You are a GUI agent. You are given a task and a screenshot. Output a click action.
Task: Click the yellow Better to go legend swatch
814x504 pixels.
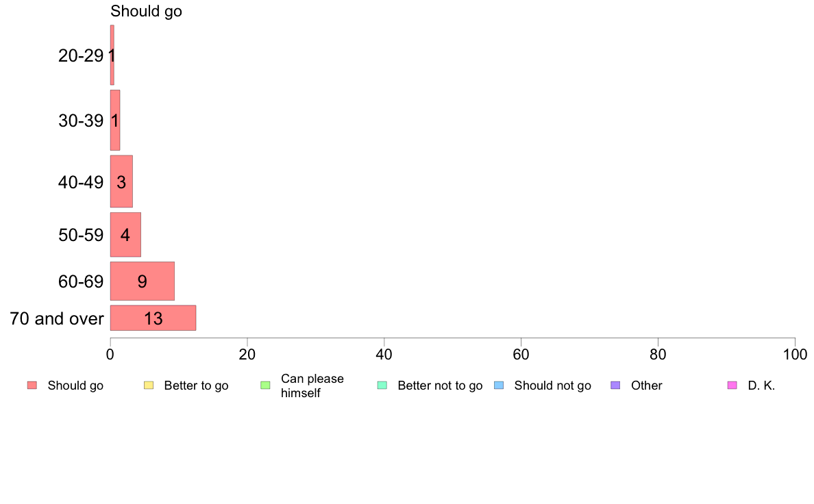point(149,385)
